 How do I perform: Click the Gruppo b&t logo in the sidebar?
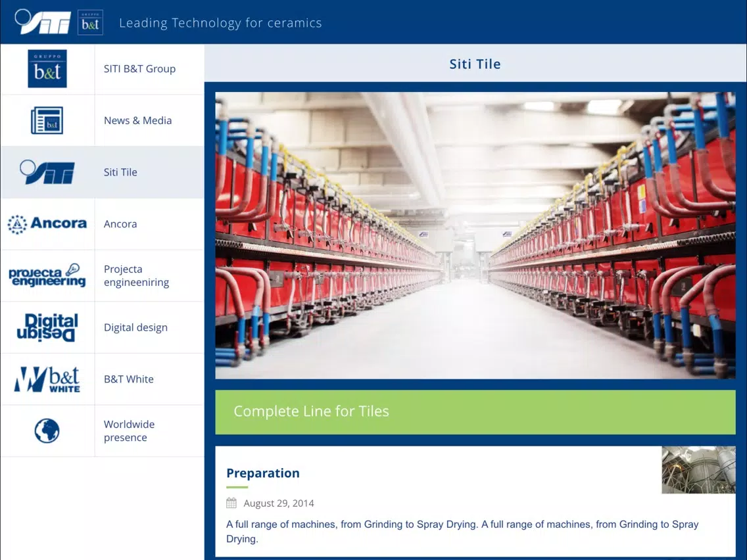pos(47,68)
